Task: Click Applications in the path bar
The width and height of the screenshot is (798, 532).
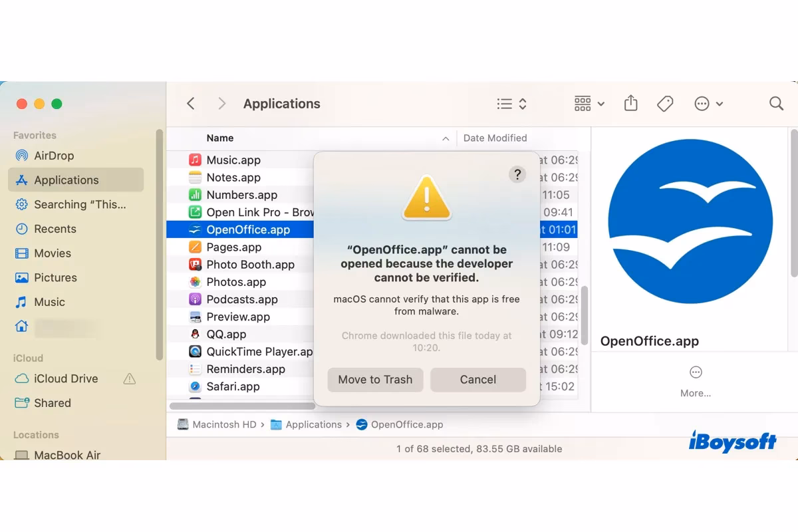Action: click(307, 425)
